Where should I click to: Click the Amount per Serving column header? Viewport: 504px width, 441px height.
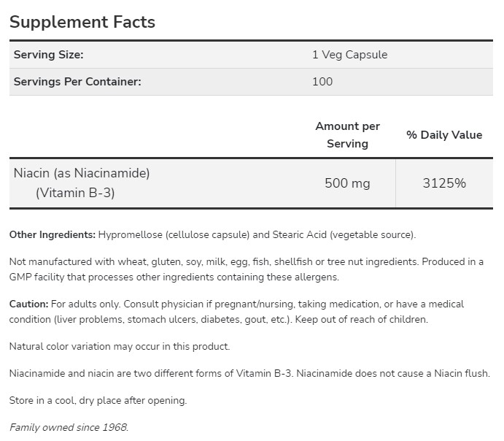tap(347, 135)
